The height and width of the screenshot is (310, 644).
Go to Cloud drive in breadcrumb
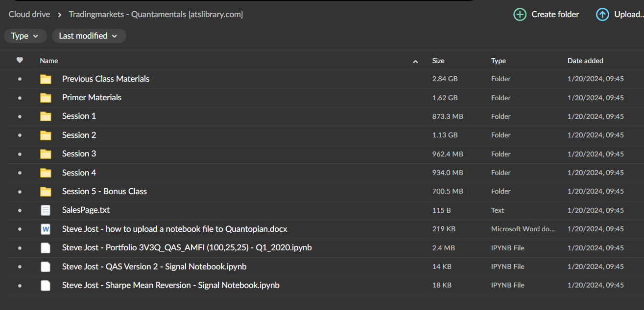point(29,14)
